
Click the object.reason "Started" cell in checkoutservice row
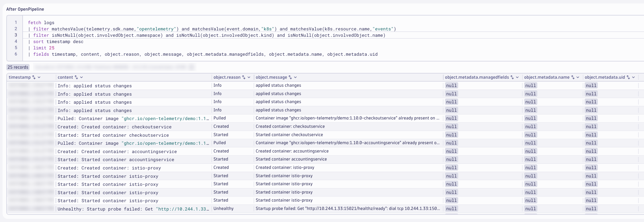221,135
